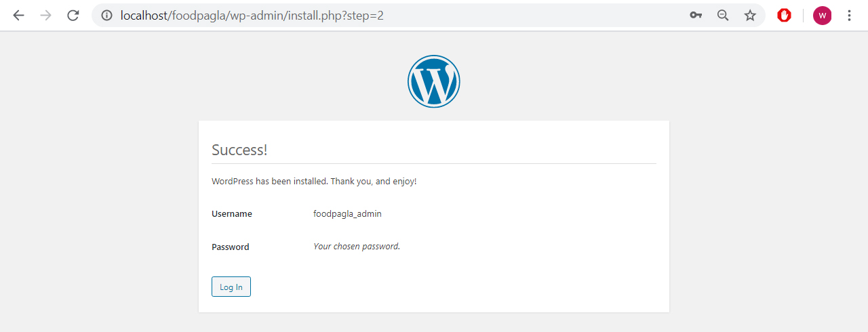Click the Username label
This screenshot has width=868, height=332.
pyautogui.click(x=232, y=214)
